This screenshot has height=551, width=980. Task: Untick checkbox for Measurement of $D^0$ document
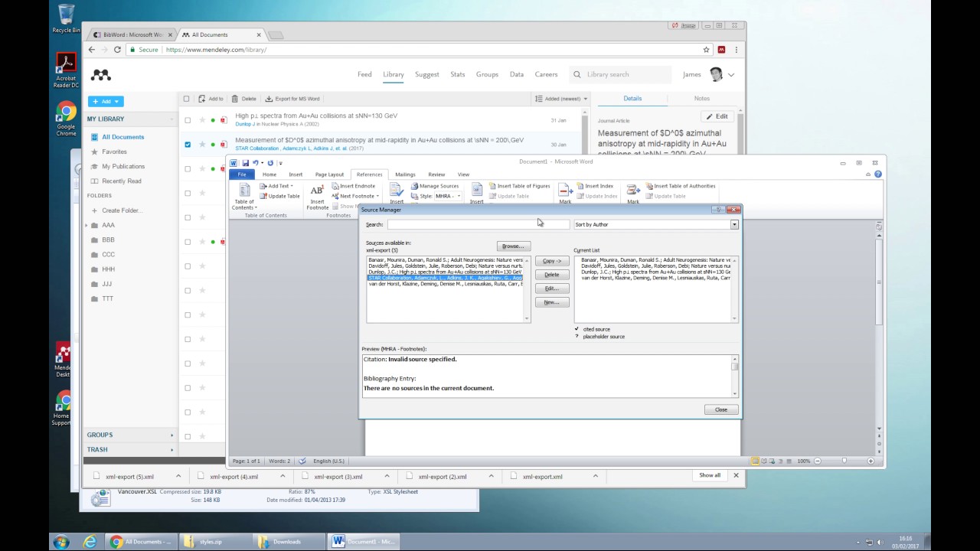click(x=188, y=144)
